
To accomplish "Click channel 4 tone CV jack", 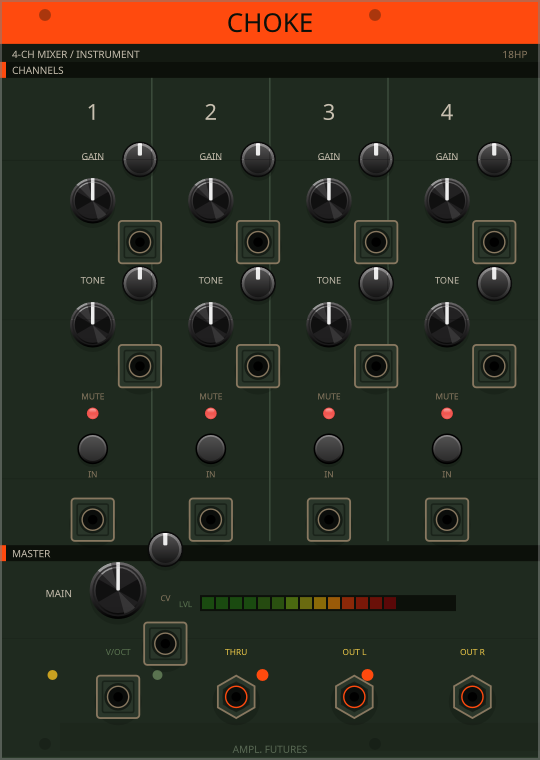I will point(494,366).
